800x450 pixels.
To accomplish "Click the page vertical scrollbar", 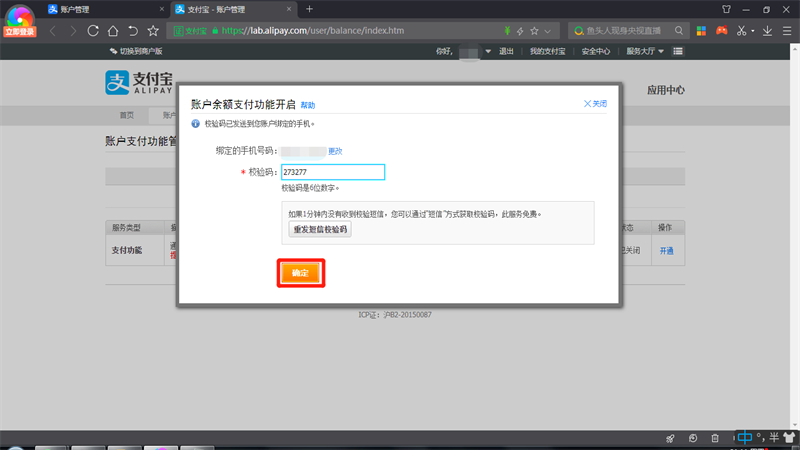I will click(795, 237).
